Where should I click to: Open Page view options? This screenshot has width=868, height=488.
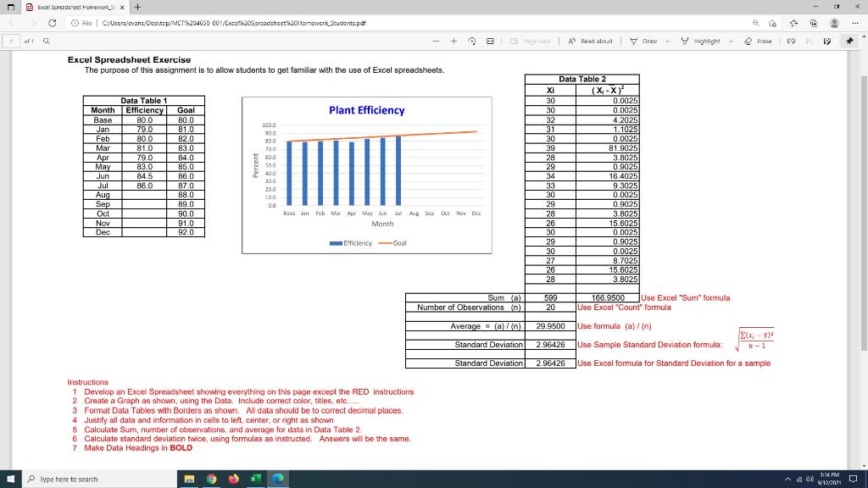[532, 40]
